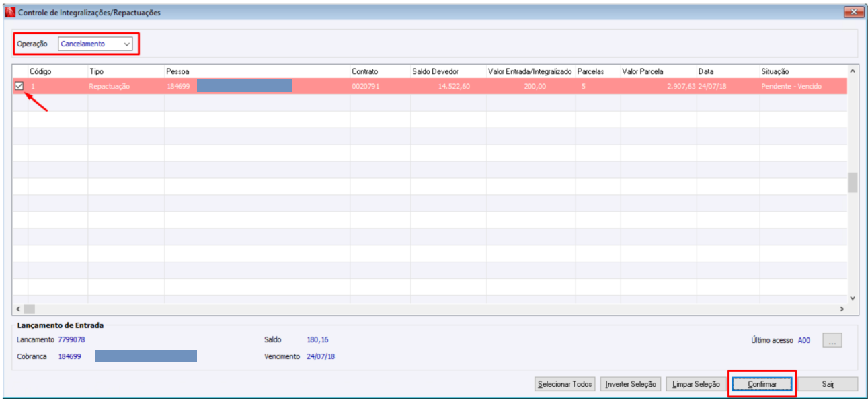Click the vertical scrollbar up arrow
This screenshot has height=400, width=868.
(x=853, y=71)
